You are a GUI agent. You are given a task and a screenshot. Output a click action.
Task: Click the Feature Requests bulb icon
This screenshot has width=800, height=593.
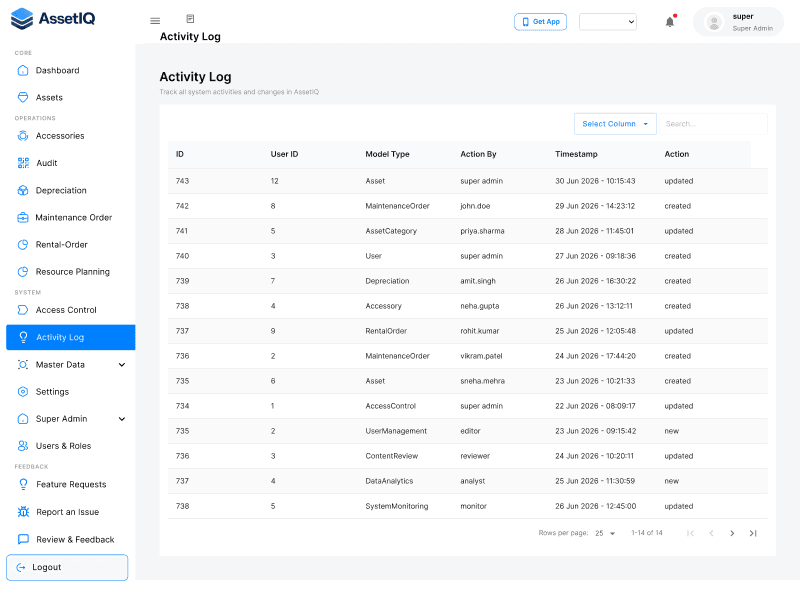coord(23,484)
